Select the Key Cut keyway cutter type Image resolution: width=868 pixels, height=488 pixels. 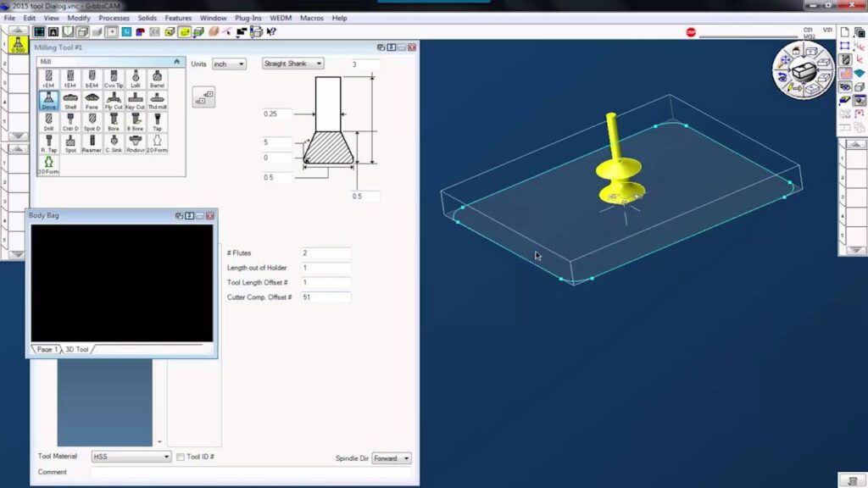pyautogui.click(x=136, y=101)
